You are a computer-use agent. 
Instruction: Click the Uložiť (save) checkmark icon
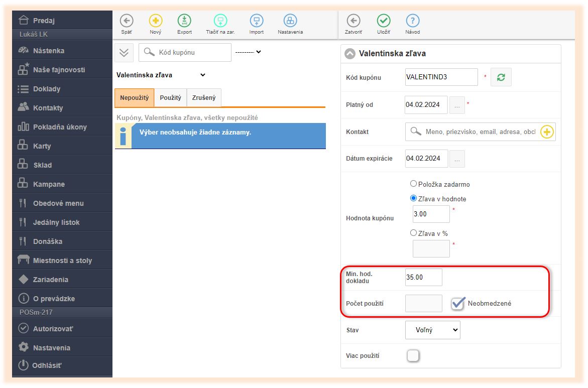(384, 21)
